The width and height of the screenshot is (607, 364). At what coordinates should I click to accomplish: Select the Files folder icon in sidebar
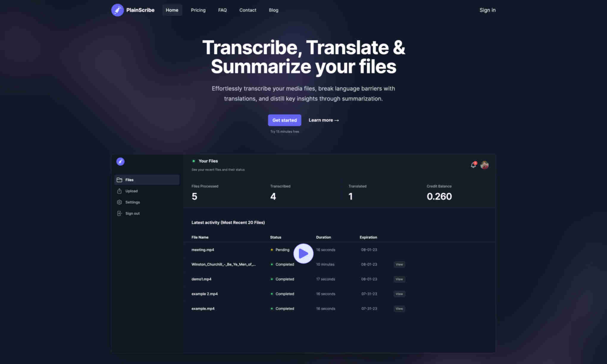click(x=119, y=180)
